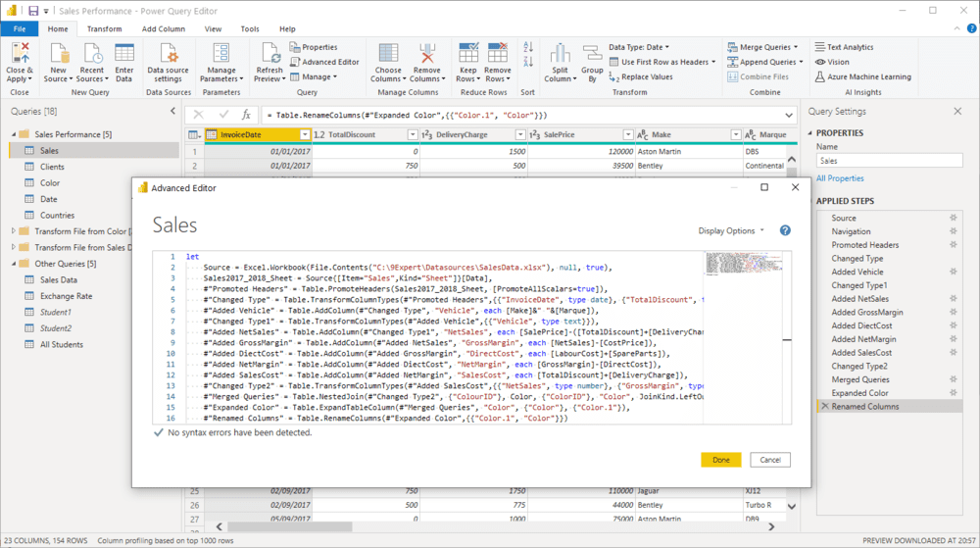This screenshot has width=980, height=548.
Task: Open the Advanced Editor help icon
Action: click(x=785, y=230)
